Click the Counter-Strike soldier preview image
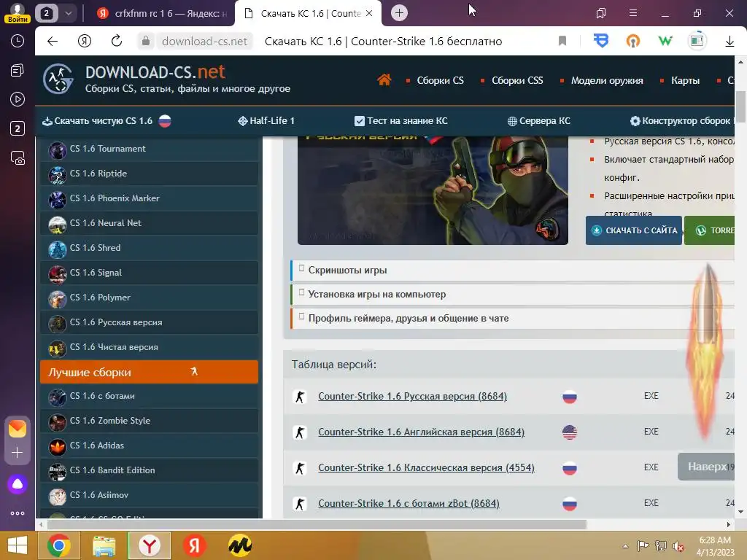The width and height of the screenshot is (747, 560). (433, 190)
